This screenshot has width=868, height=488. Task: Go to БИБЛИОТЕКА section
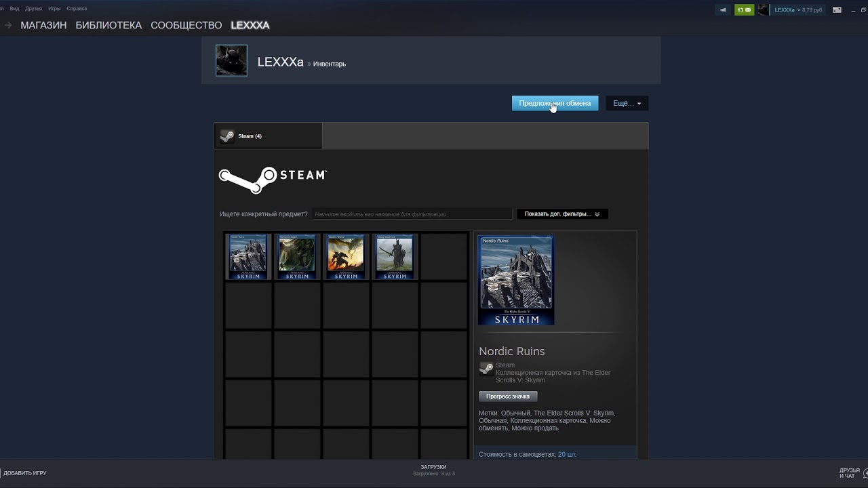click(108, 25)
